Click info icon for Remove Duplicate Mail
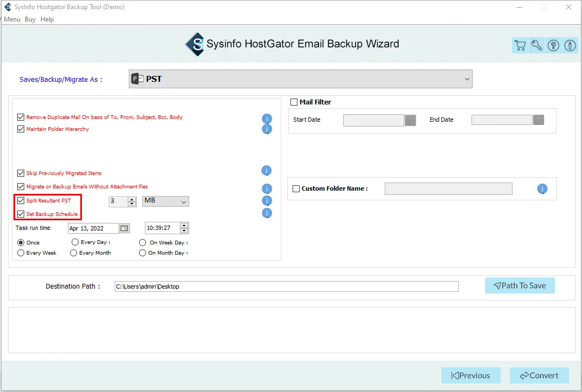 pyautogui.click(x=267, y=118)
